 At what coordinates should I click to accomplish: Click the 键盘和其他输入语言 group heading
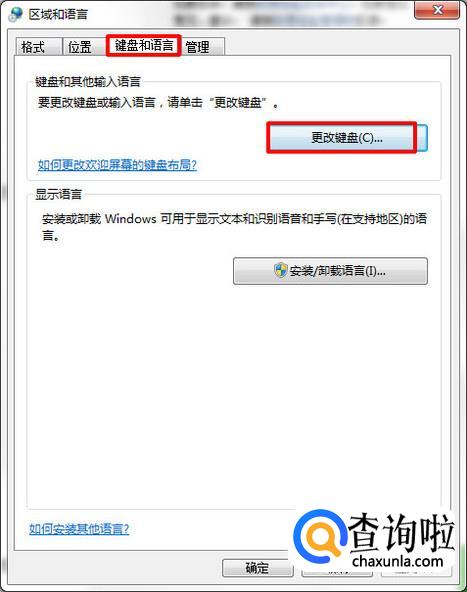click(88, 81)
